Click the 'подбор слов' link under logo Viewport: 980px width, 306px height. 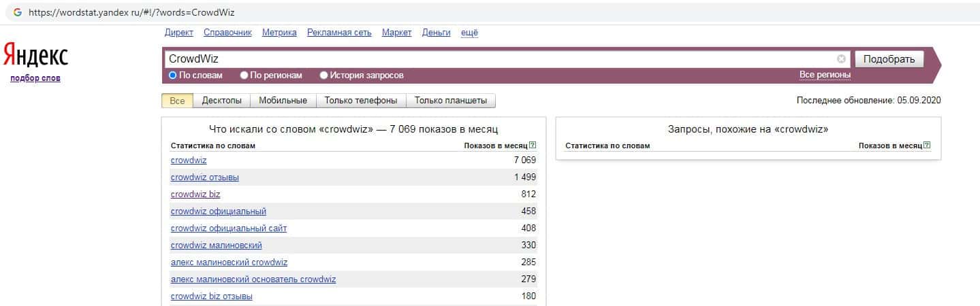click(35, 78)
